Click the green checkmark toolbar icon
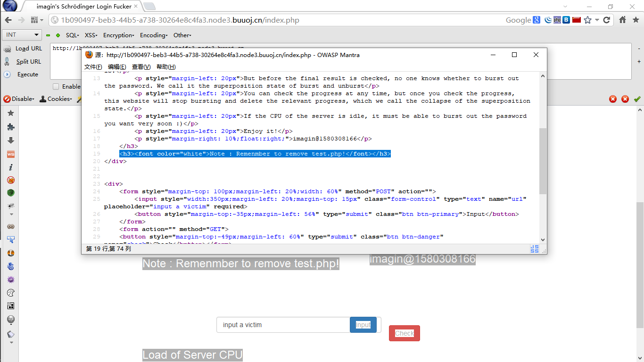The height and width of the screenshot is (362, 644). (637, 99)
